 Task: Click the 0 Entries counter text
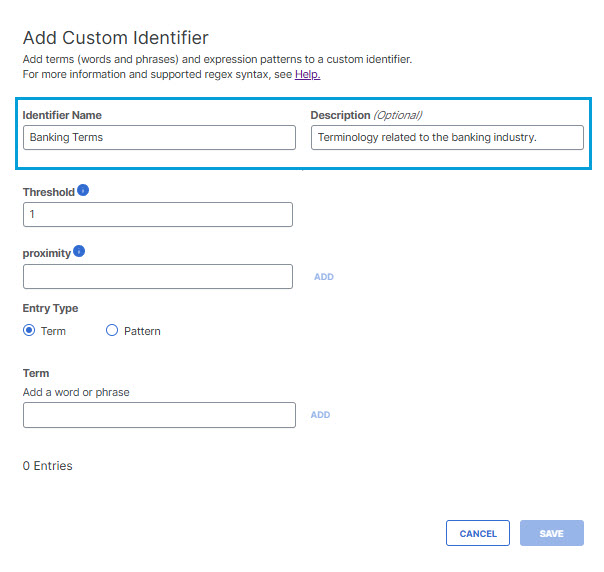(x=47, y=466)
